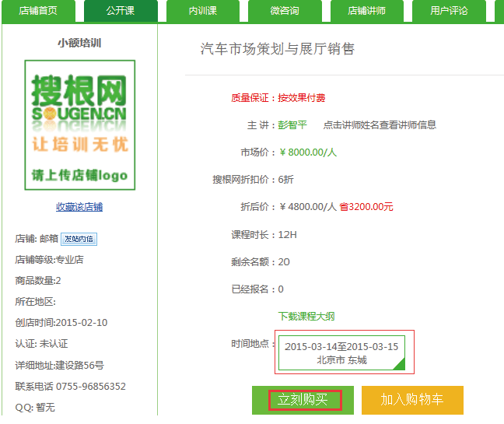Image resolution: width=504 pixels, height=424 pixels.
Task: Open the 店铺讲师 tab
Action: [x=367, y=11]
